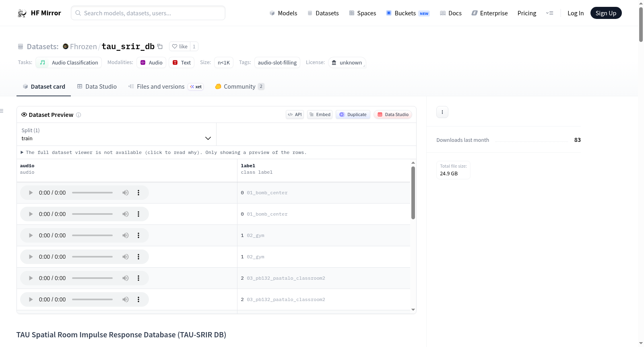The height and width of the screenshot is (347, 644).
Task: Open the Buckets NEW menu item
Action: click(x=408, y=13)
